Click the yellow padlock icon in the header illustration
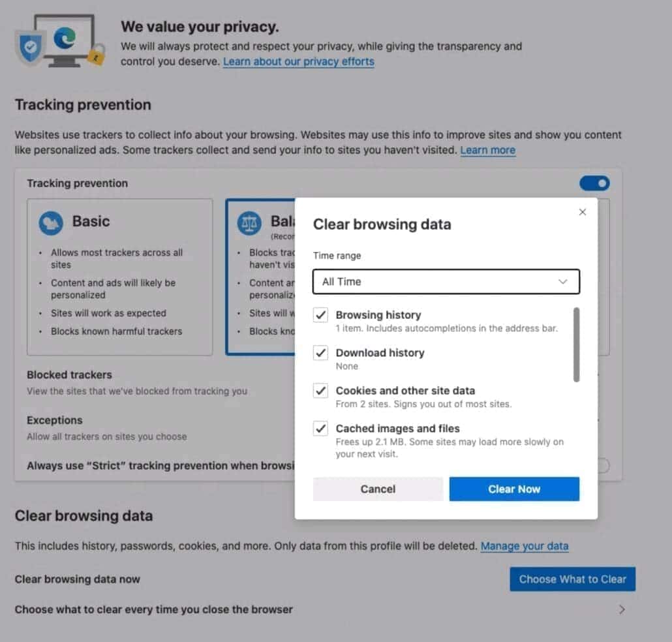Viewport: 672px width, 642px height. click(95, 57)
